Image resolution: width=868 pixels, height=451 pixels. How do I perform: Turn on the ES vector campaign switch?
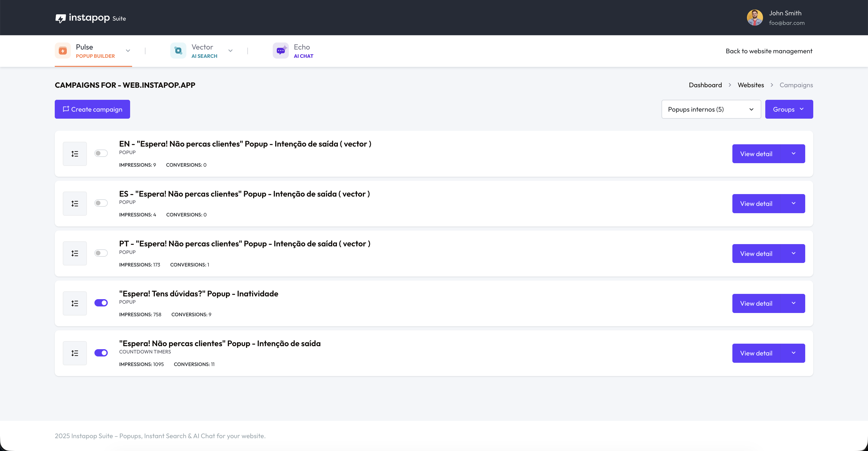pos(101,203)
